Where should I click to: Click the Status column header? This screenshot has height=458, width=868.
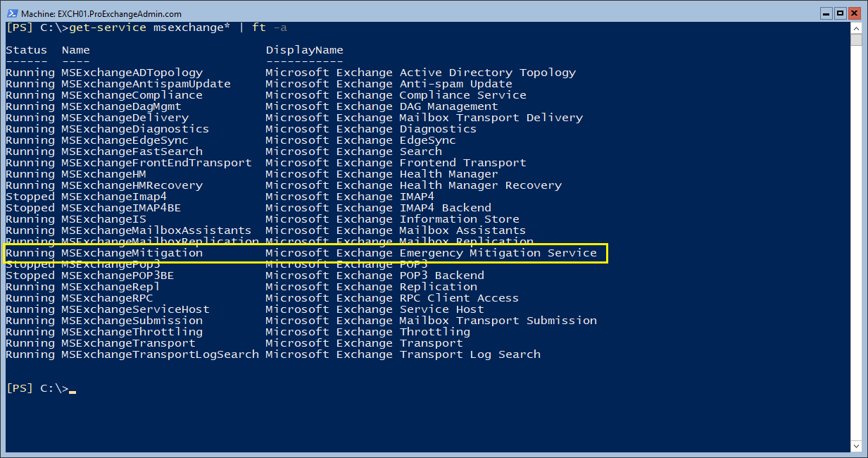pyautogui.click(x=26, y=50)
